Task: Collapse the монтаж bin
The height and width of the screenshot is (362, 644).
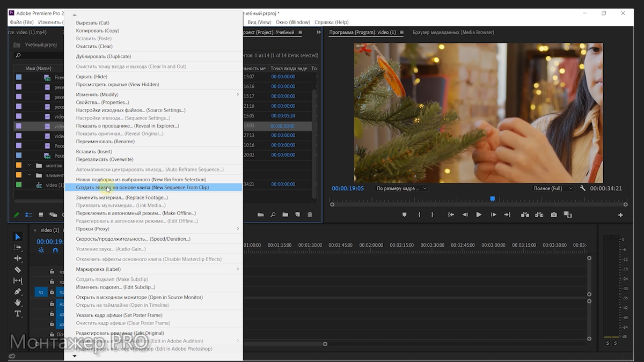Action: (x=30, y=165)
